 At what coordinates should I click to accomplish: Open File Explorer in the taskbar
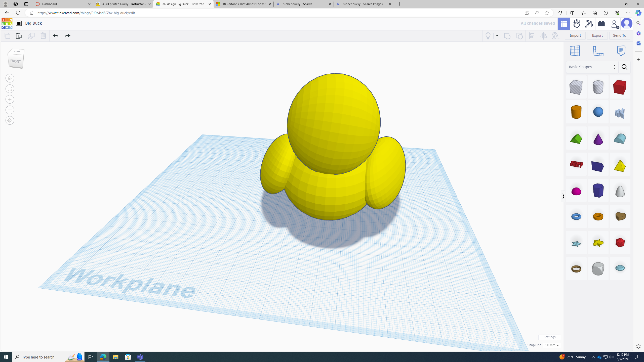pos(115,357)
